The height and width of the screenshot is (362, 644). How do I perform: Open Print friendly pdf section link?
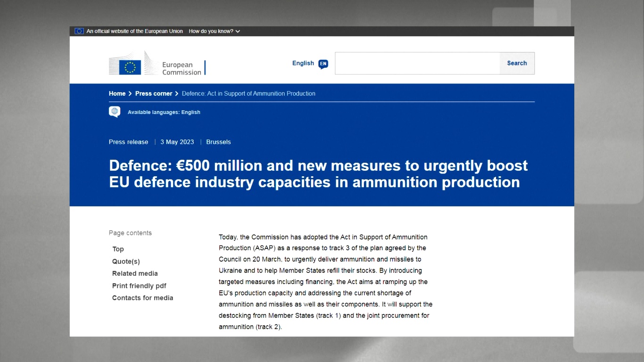tap(139, 286)
